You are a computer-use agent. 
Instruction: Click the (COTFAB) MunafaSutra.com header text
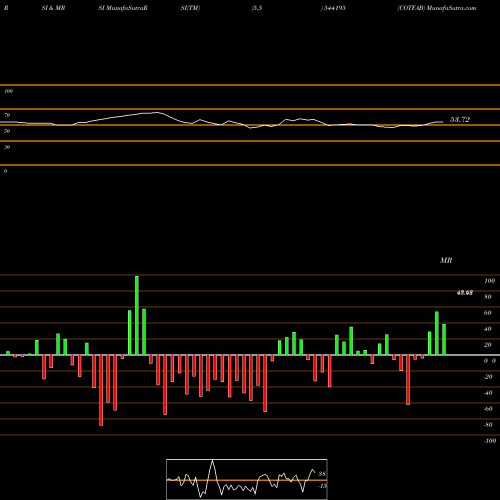tap(437, 8)
